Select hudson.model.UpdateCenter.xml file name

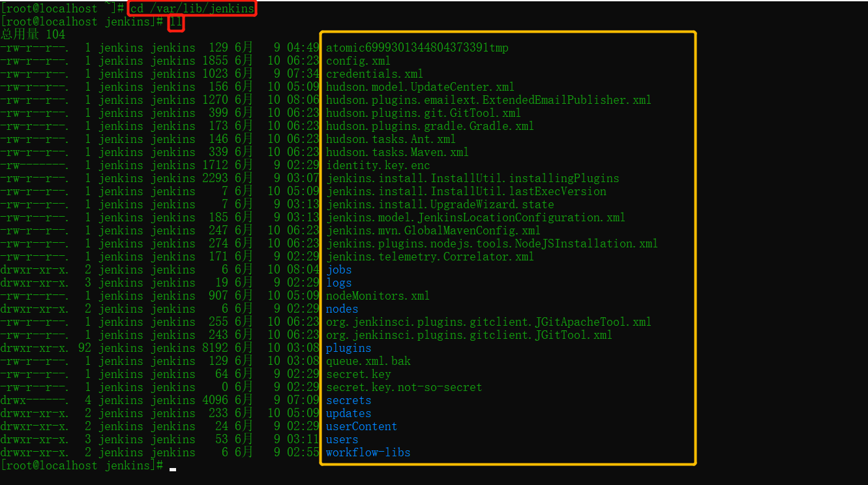click(x=421, y=87)
